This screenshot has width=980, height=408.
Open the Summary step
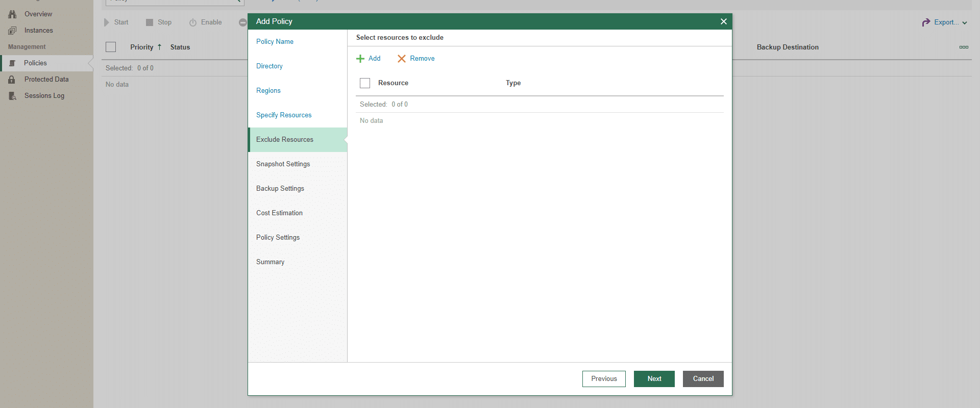298,262
